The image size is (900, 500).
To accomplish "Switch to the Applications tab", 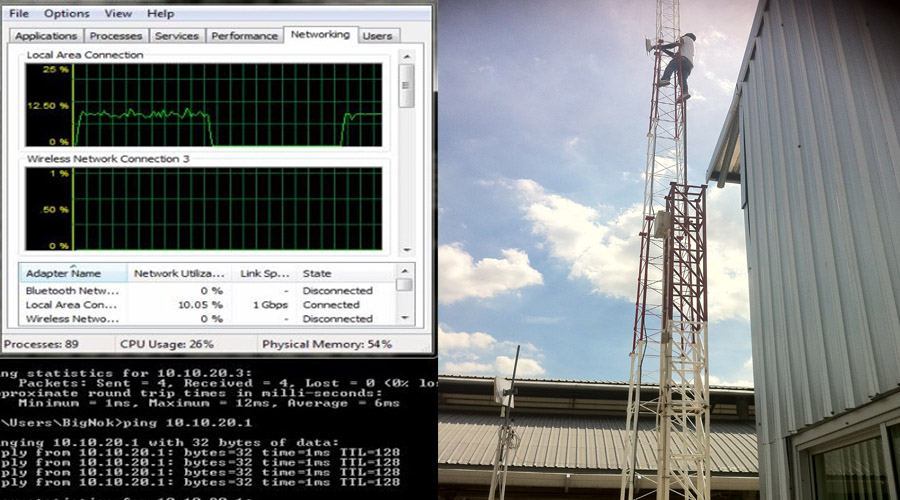I will (46, 36).
